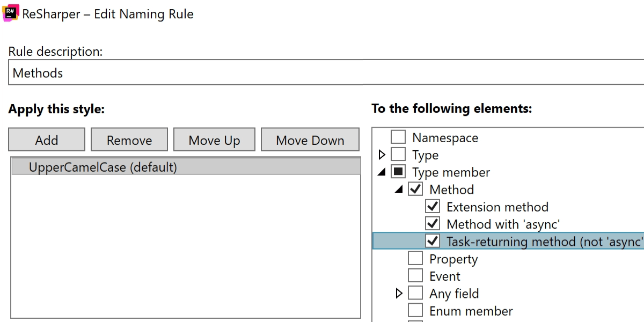Select UpperCamelCase (default) style entry
The width and height of the screenshot is (644, 322).
tap(103, 167)
